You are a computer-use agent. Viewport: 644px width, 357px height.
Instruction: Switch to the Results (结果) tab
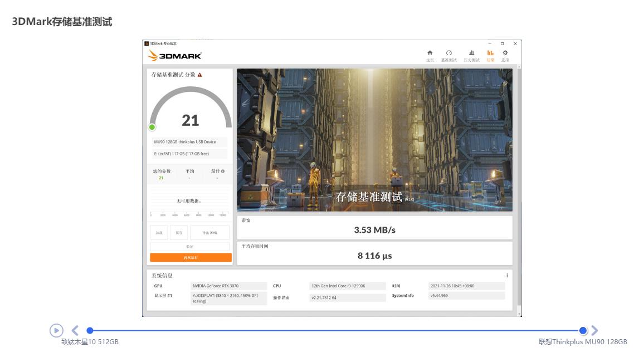(490, 55)
